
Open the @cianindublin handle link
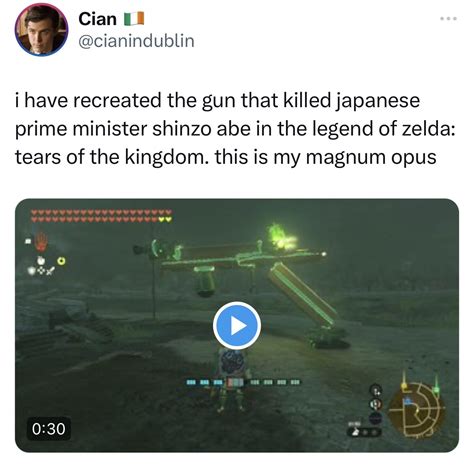pos(136,41)
